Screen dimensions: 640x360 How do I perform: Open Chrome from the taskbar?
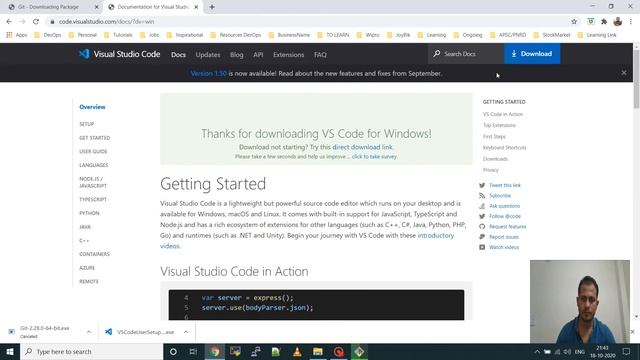(x=215, y=351)
